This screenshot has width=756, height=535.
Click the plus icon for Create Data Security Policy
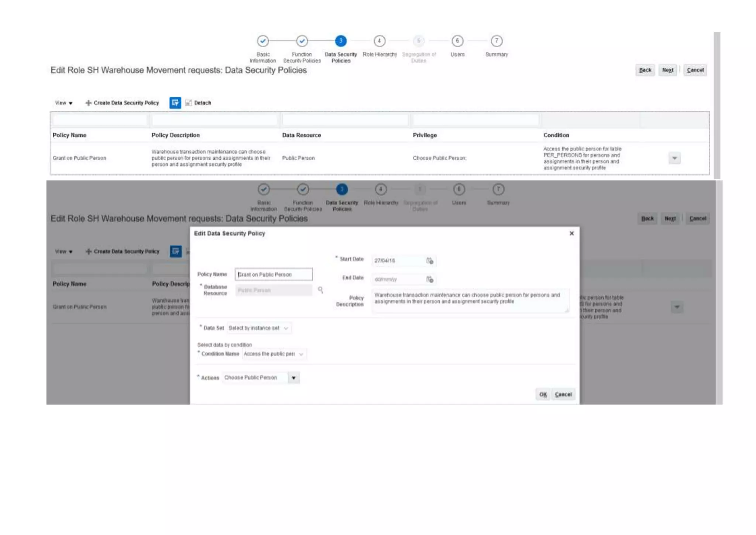pyautogui.click(x=88, y=103)
